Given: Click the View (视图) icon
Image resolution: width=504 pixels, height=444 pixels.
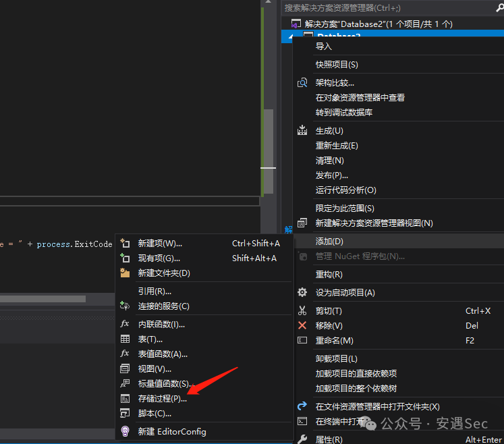Looking at the screenshot, I should click(125, 368).
